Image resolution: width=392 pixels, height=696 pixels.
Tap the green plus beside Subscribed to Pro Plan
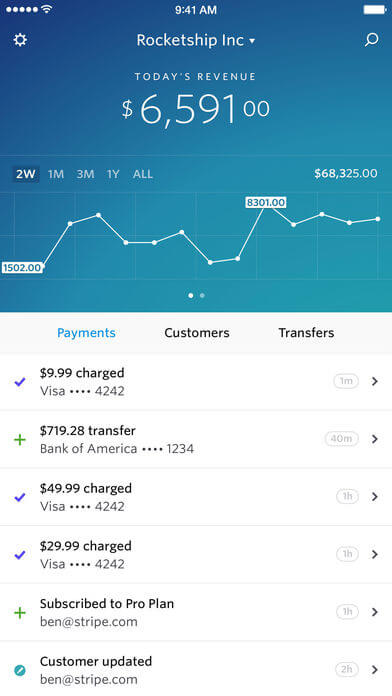coord(20,613)
